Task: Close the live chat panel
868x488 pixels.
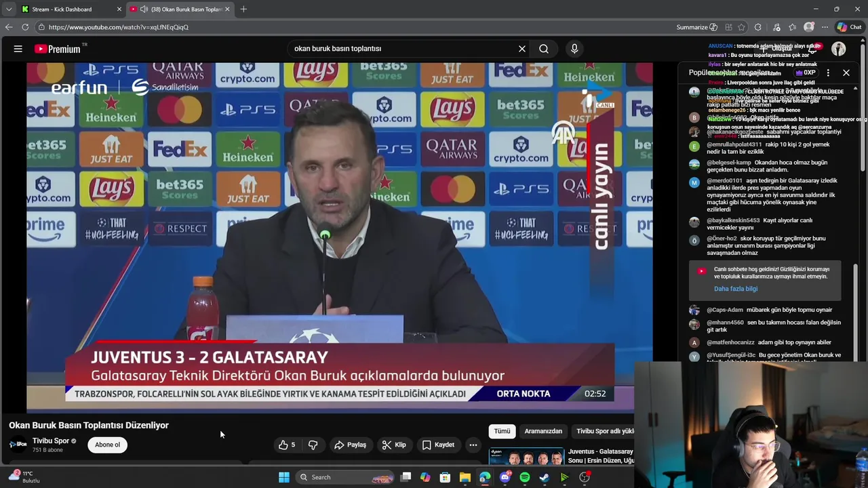Action: pos(846,73)
